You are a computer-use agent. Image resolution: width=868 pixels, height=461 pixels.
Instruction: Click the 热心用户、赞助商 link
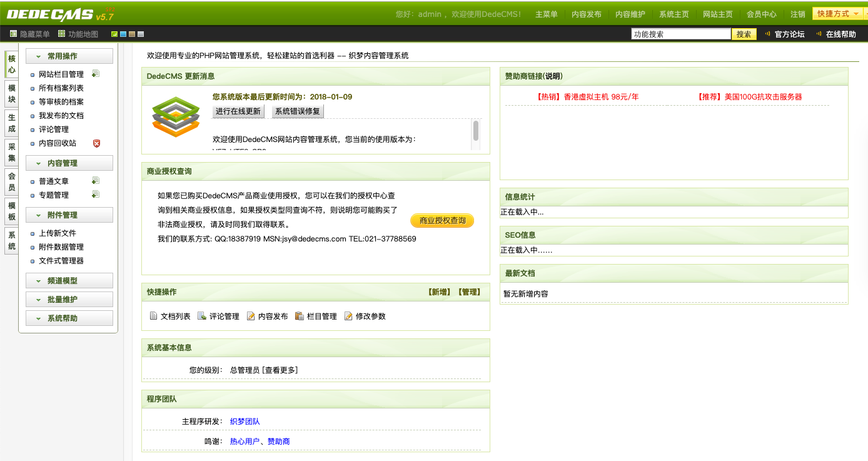pos(260,442)
